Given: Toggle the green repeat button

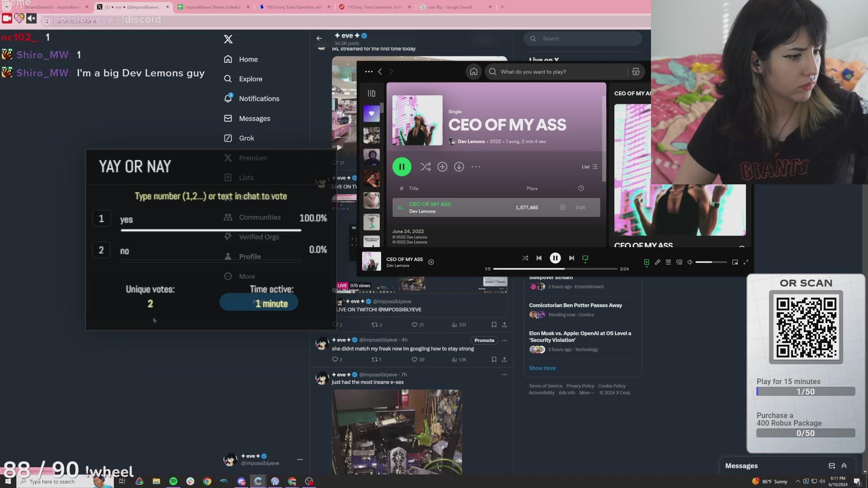Looking at the screenshot, I should 585,258.
